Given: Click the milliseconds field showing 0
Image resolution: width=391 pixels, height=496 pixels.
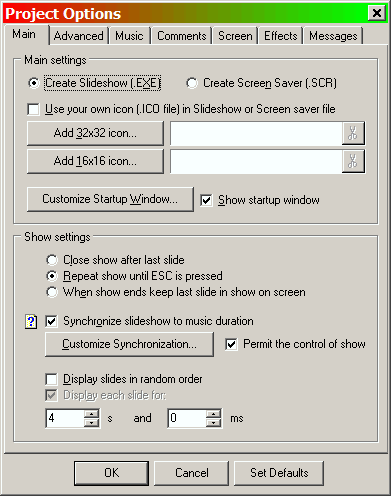Looking at the screenshot, I should click(x=187, y=418).
